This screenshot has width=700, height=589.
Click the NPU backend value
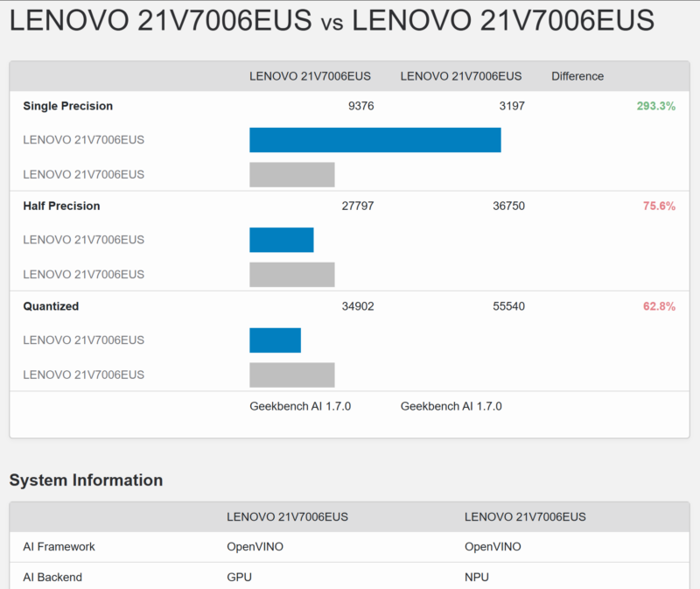(477, 577)
